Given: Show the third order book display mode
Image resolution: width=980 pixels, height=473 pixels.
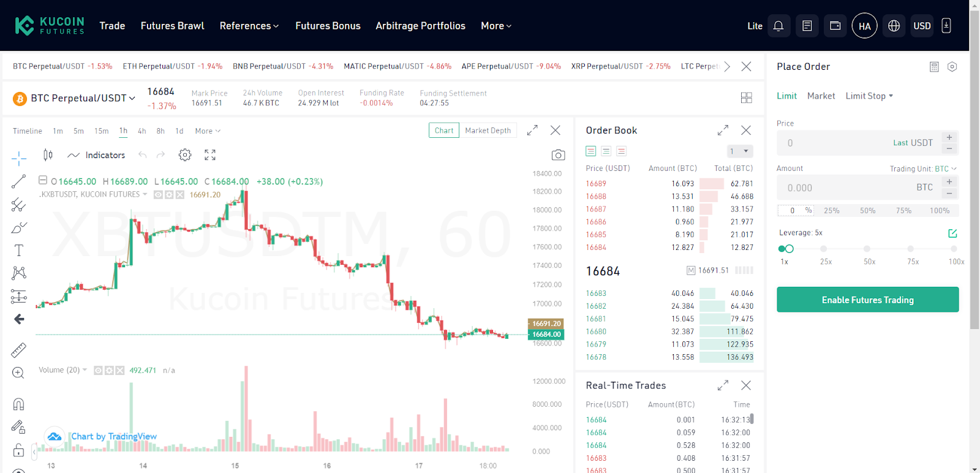Looking at the screenshot, I should click(621, 151).
